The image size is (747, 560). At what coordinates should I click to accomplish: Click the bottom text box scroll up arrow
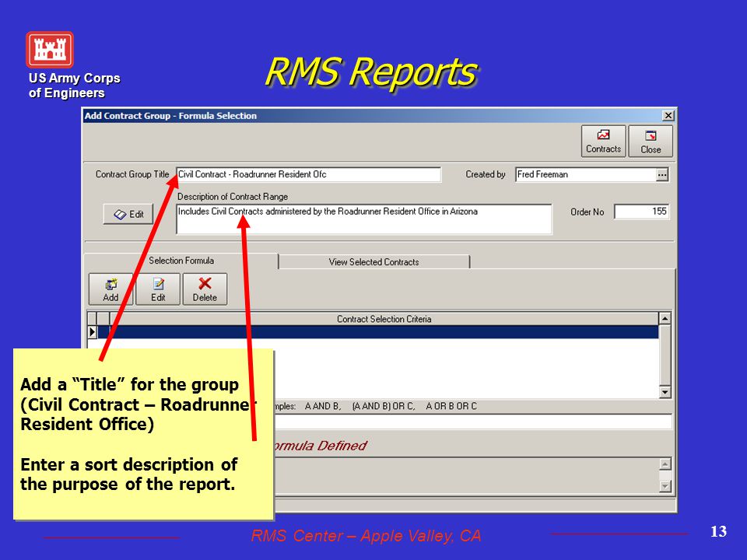665,464
